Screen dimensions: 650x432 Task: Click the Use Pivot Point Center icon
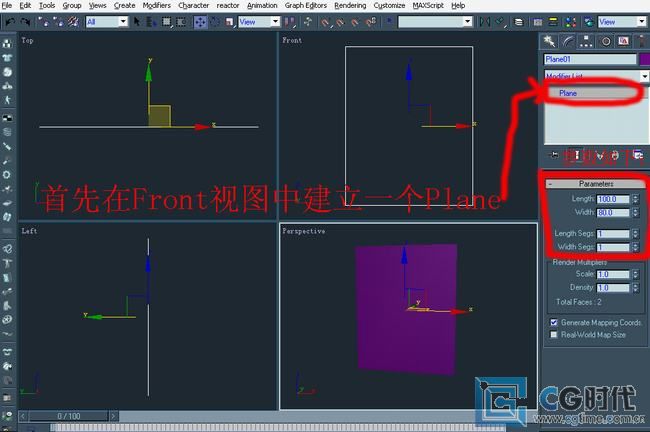coord(290,22)
